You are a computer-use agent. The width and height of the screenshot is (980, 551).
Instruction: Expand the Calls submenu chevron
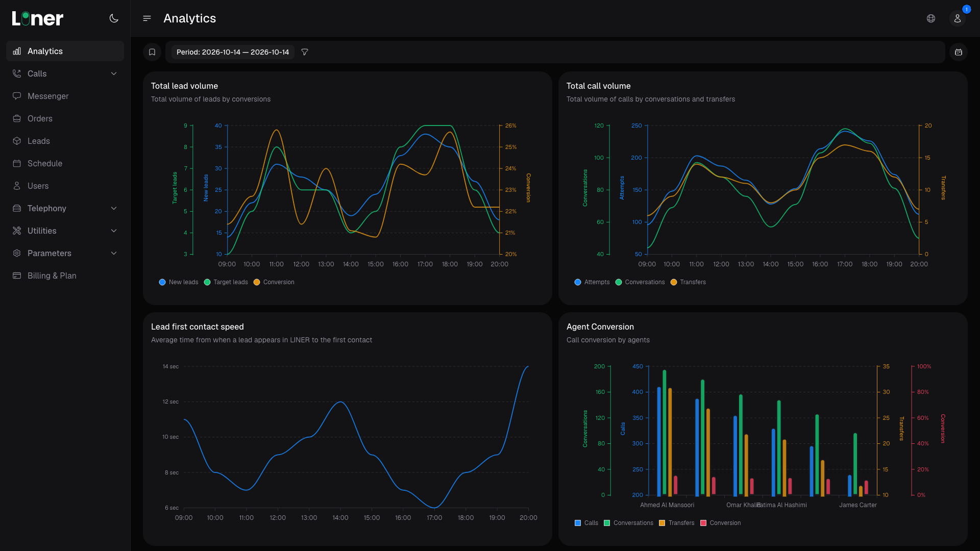(x=114, y=73)
